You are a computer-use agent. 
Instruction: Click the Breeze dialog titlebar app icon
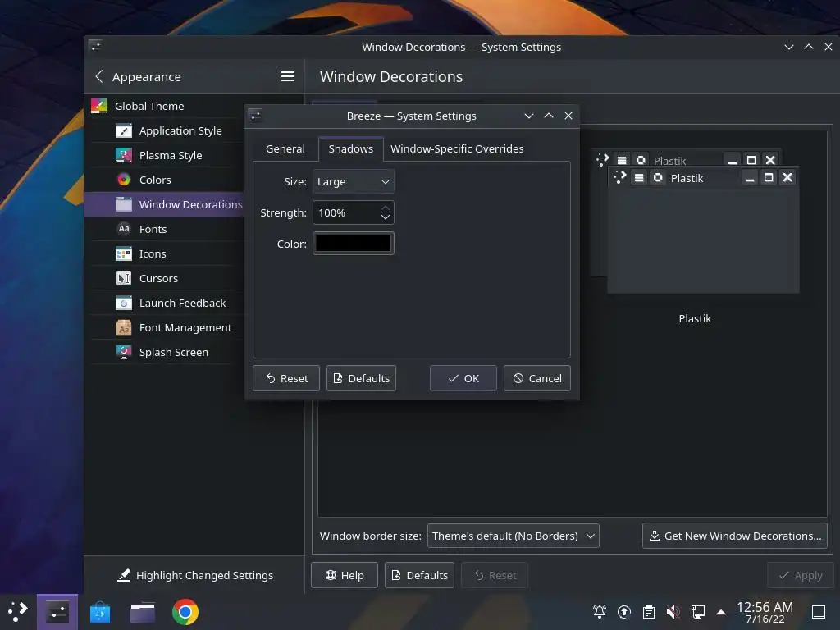click(256, 116)
